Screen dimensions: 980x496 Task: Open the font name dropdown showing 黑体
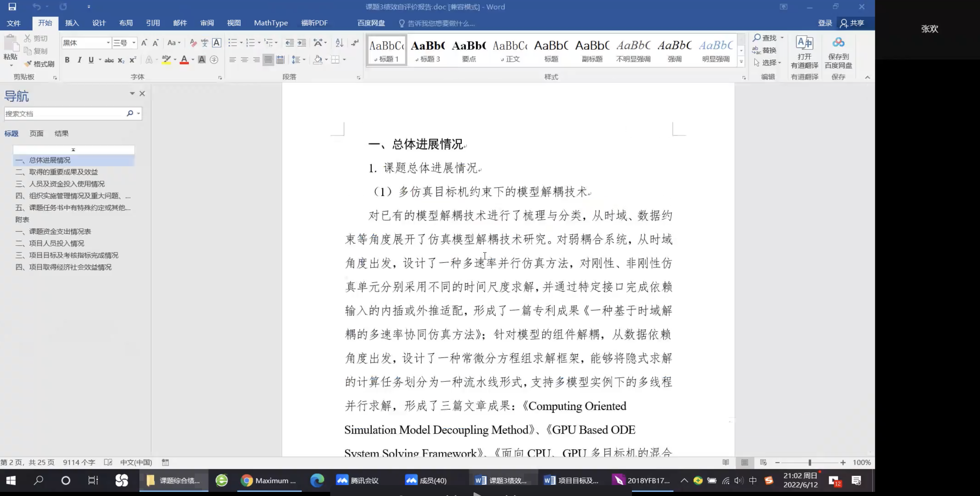108,43
